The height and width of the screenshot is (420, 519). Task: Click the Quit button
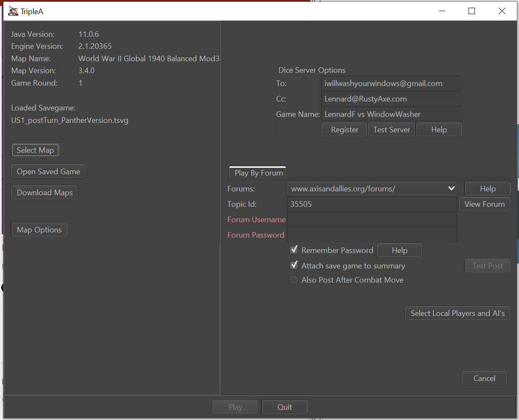pyautogui.click(x=284, y=407)
